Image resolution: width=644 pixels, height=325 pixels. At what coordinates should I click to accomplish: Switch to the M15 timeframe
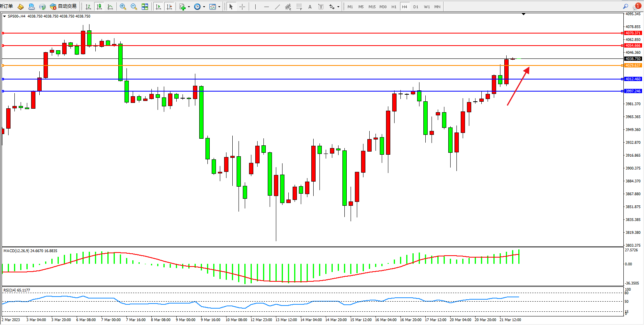pyautogui.click(x=372, y=7)
